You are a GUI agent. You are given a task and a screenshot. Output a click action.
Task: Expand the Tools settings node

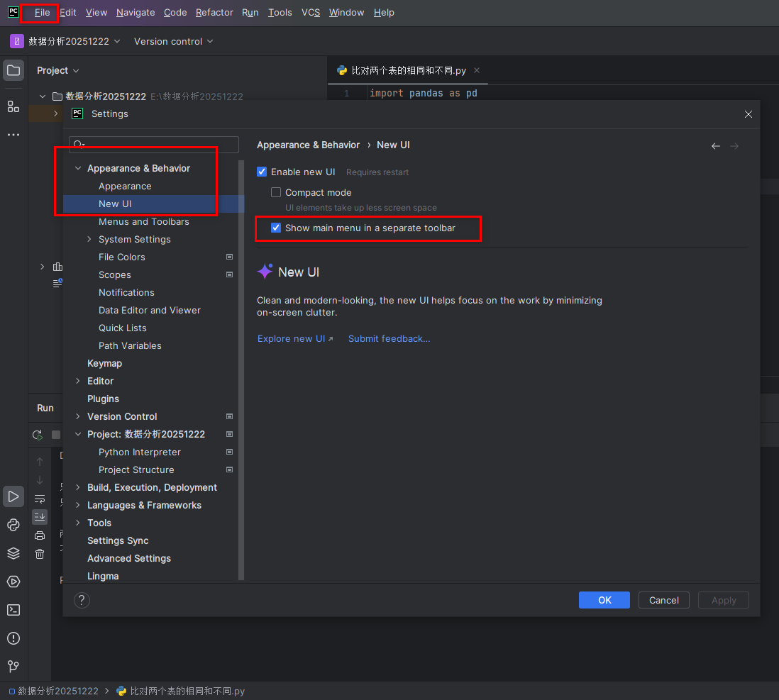pyautogui.click(x=78, y=523)
